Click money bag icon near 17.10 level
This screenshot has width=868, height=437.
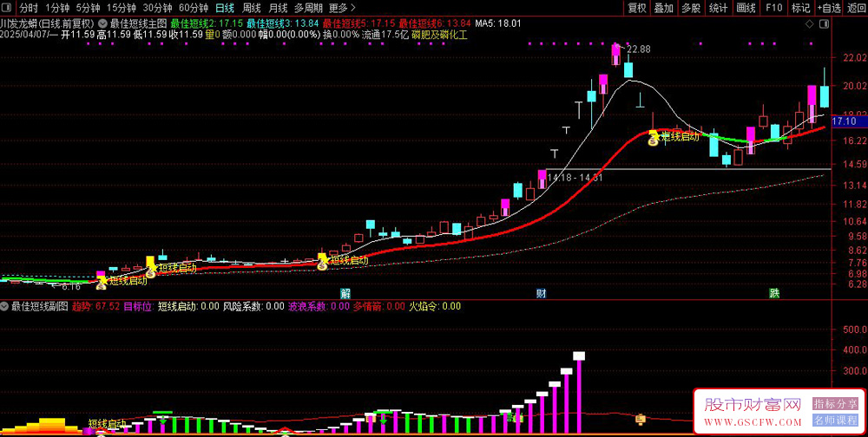click(x=654, y=140)
